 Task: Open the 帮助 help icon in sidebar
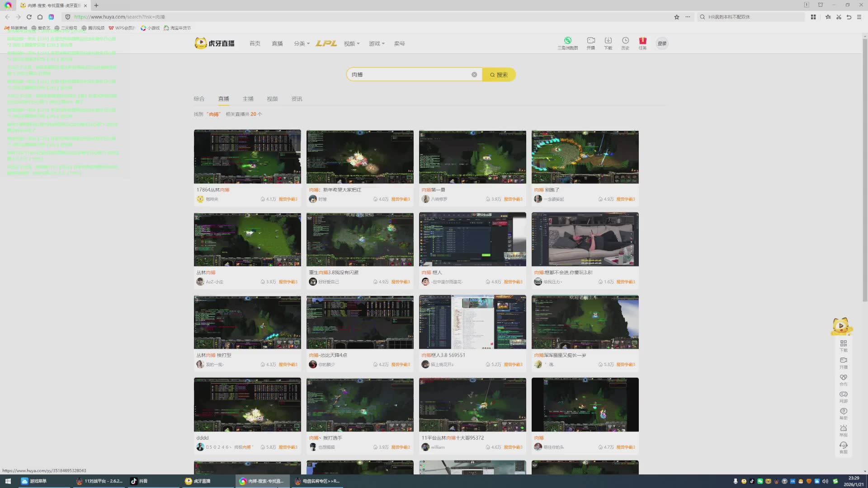844,412
